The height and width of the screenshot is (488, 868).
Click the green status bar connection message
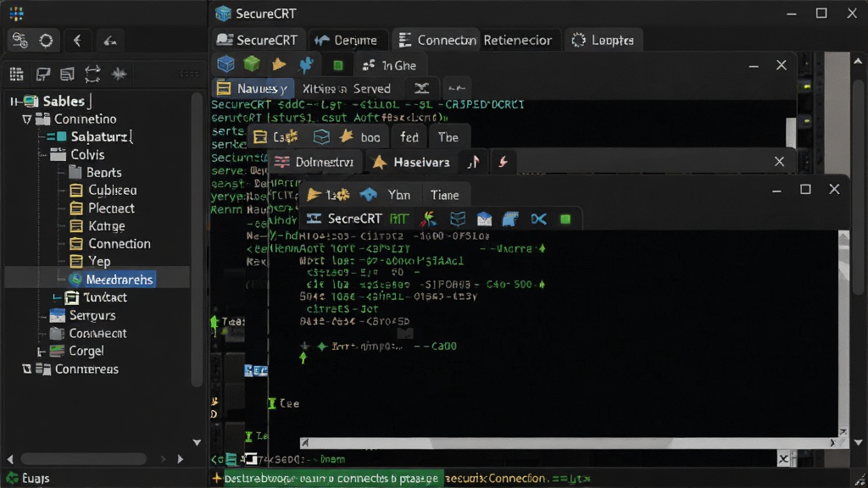click(x=333, y=478)
